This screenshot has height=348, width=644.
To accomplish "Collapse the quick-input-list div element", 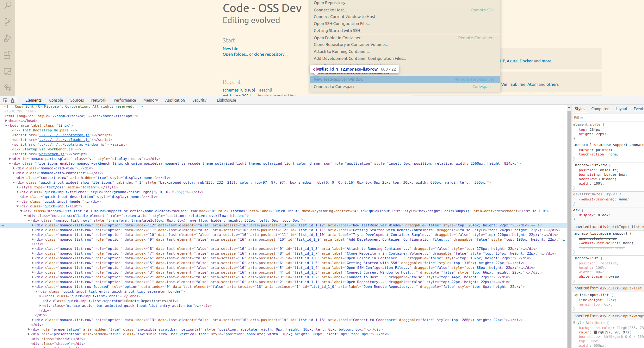I will (18, 206).
